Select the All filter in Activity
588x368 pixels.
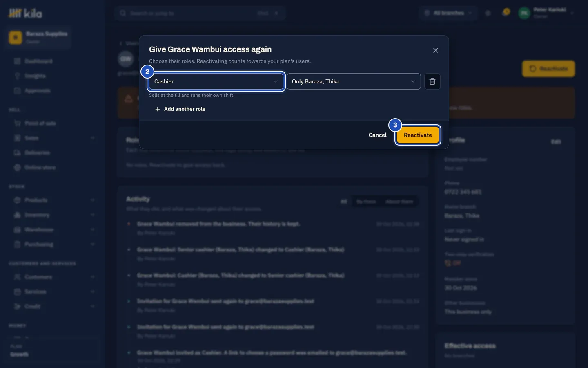344,202
